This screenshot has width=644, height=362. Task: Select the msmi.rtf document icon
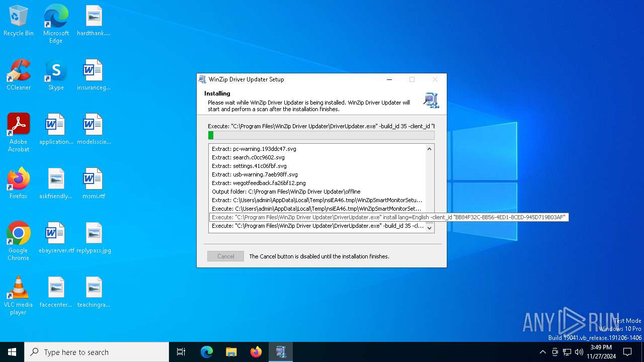click(x=94, y=184)
